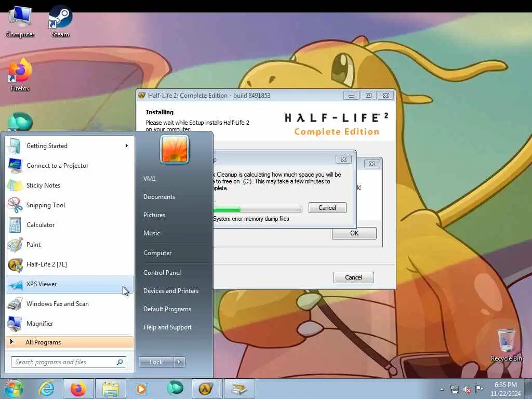
Task: Open the VM1 user folder
Action: (149, 179)
